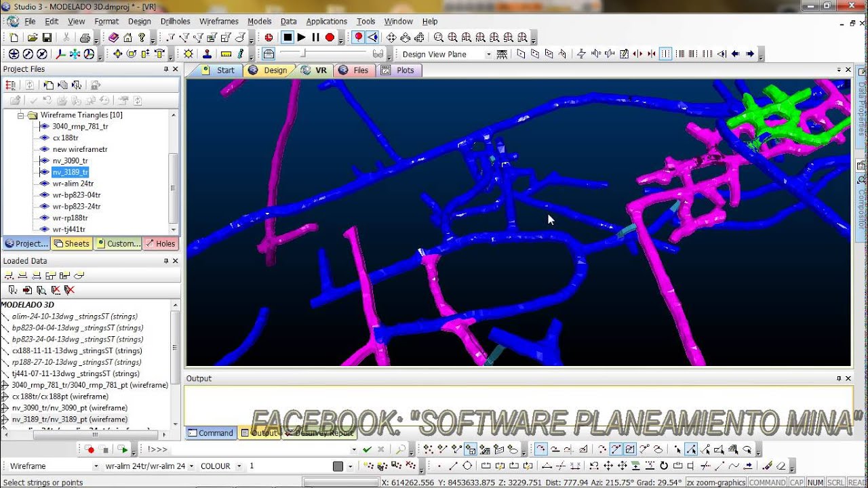Open the help question mark icon

142,37
